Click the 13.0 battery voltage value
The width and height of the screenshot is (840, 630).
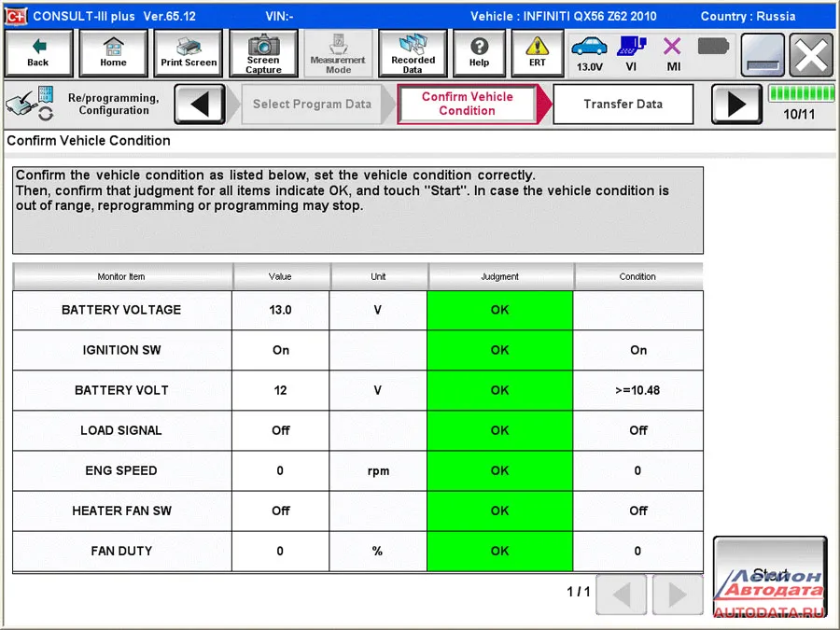pos(281,310)
